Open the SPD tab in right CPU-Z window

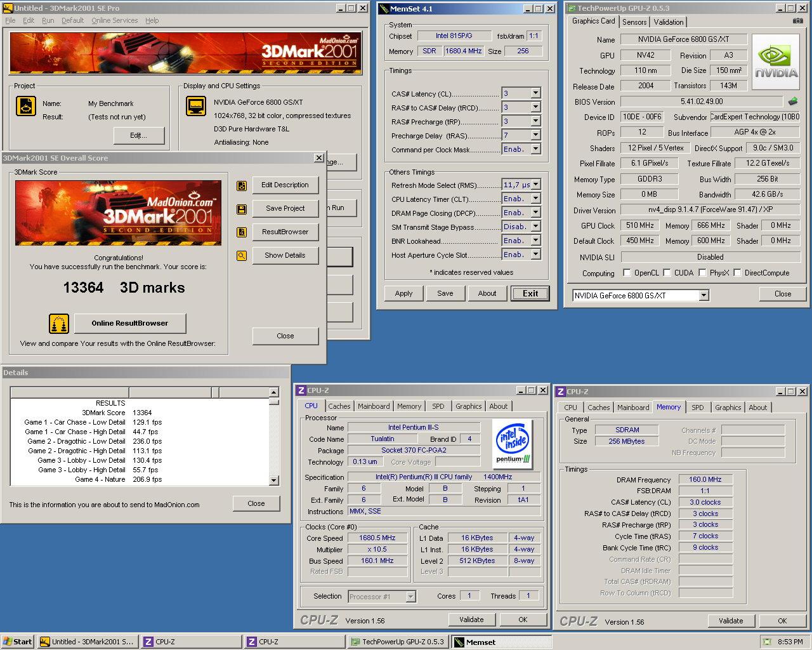tap(698, 408)
